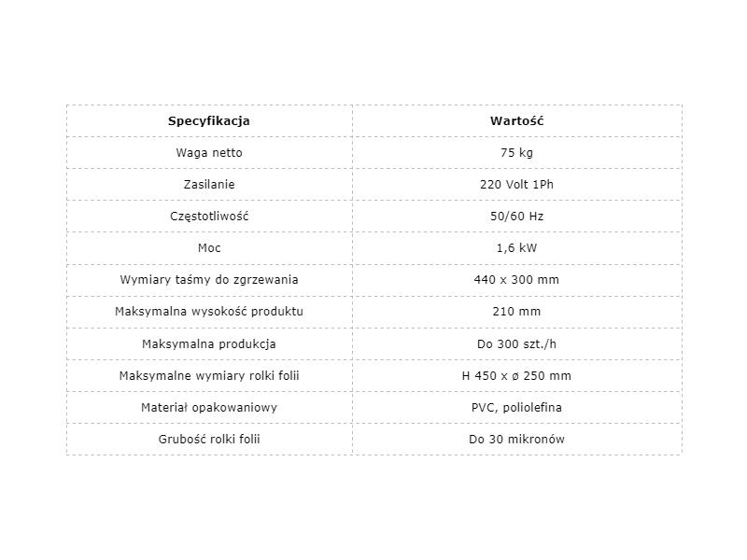Viewport: 747px width, 560px height.
Task: Select Maksymalna wysokość produktu label
Action: point(209,312)
